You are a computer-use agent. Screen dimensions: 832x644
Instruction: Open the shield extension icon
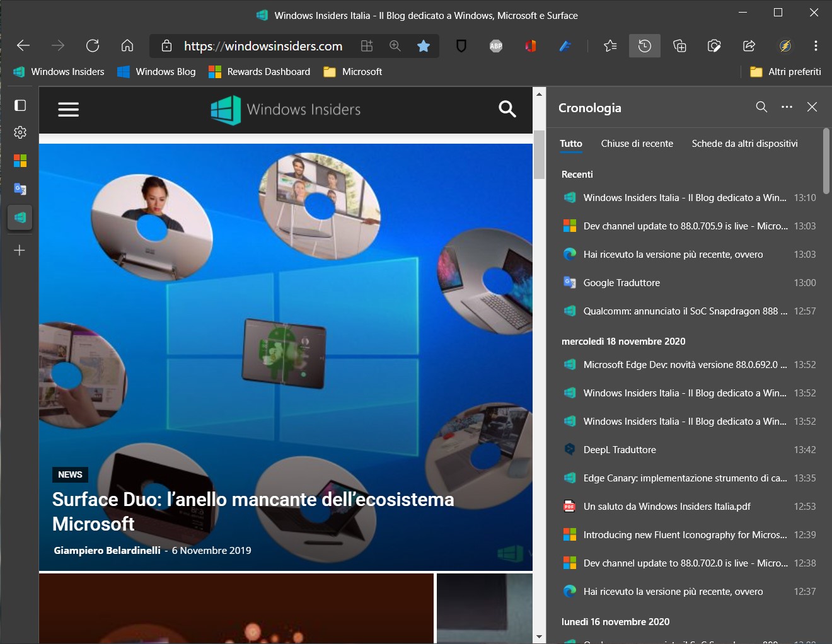coord(461,45)
